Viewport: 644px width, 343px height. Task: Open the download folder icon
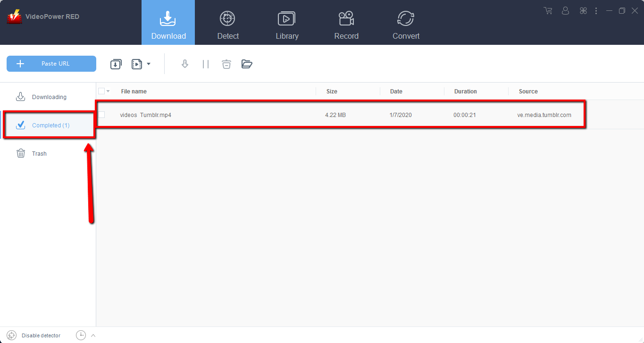247,64
